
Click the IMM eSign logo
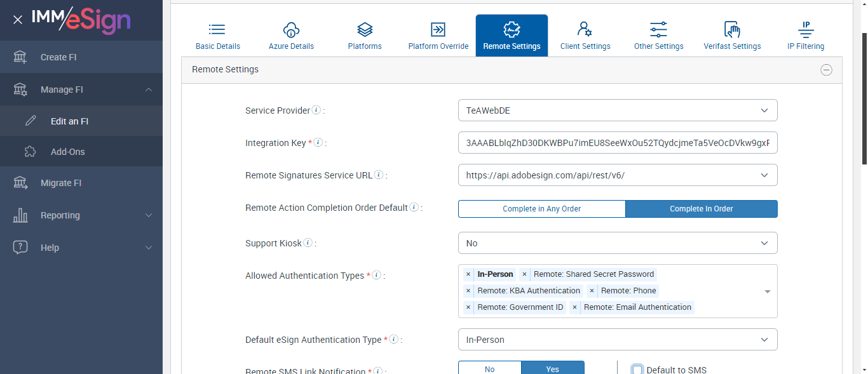(81, 20)
